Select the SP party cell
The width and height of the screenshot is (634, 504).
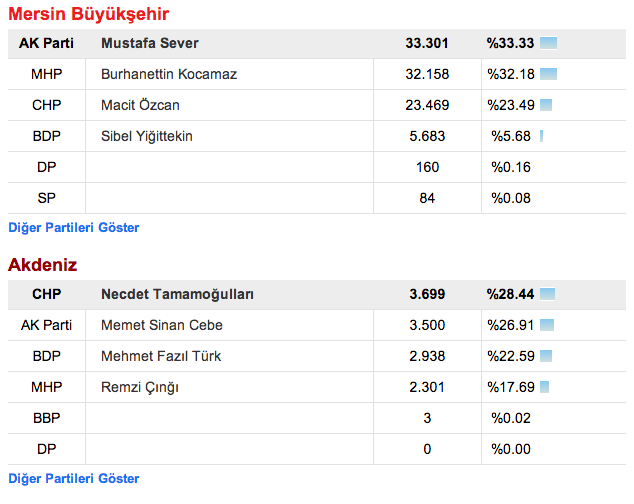[46, 198]
